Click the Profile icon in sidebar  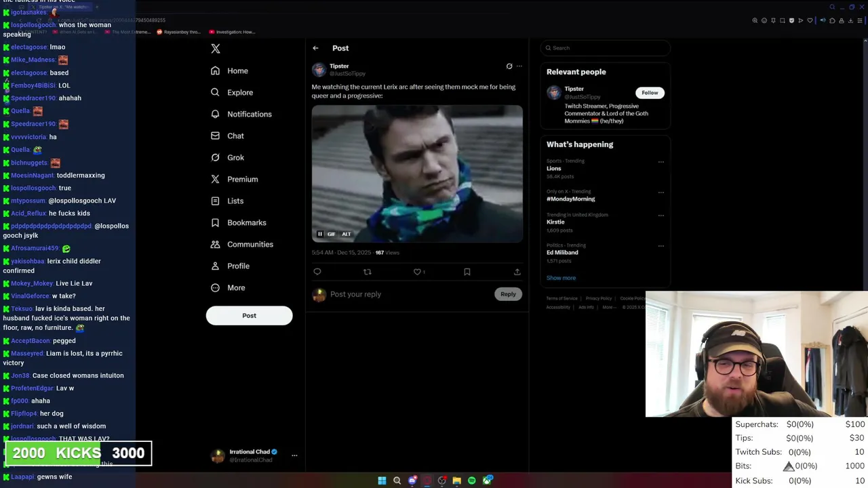click(215, 266)
